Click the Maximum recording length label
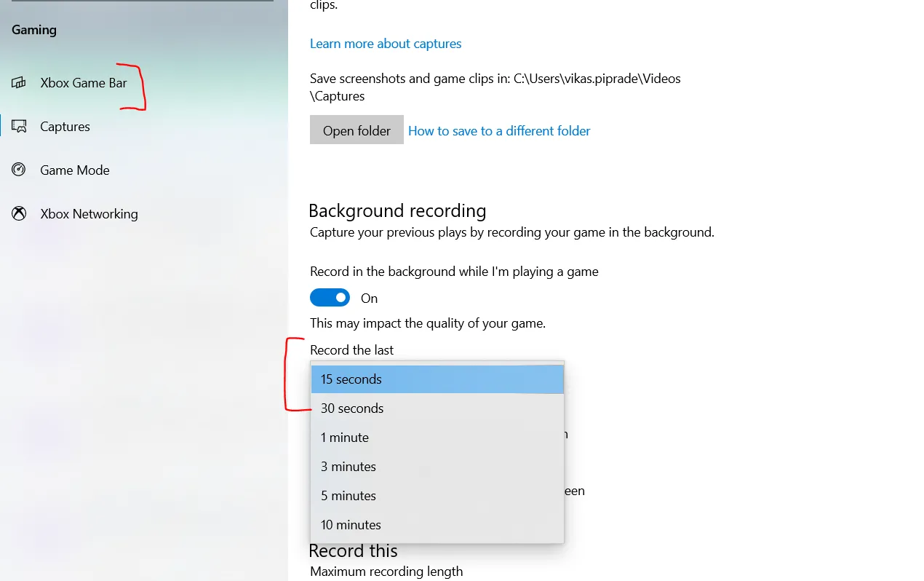Screen dimensions: 924x581 coord(386,572)
